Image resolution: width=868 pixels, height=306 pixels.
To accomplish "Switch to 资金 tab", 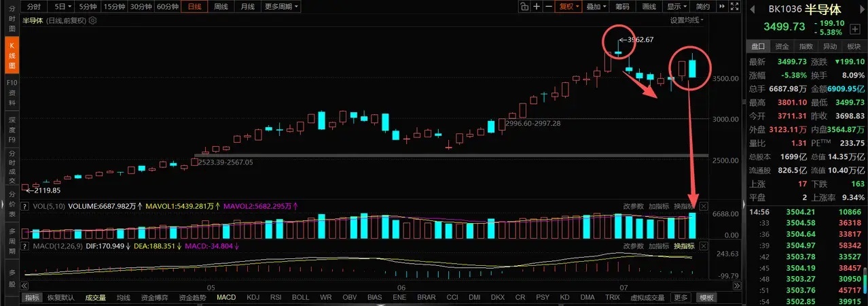I will tap(782, 46).
